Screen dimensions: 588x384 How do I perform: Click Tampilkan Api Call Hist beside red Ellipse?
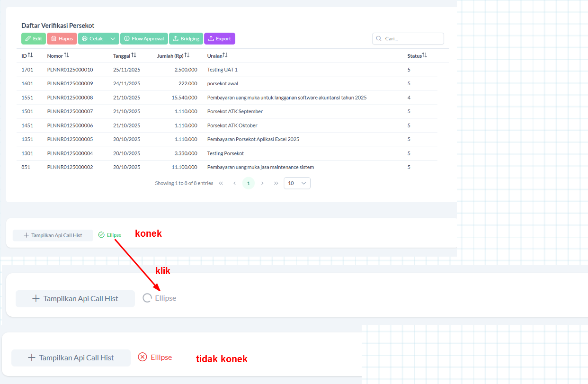(x=71, y=358)
